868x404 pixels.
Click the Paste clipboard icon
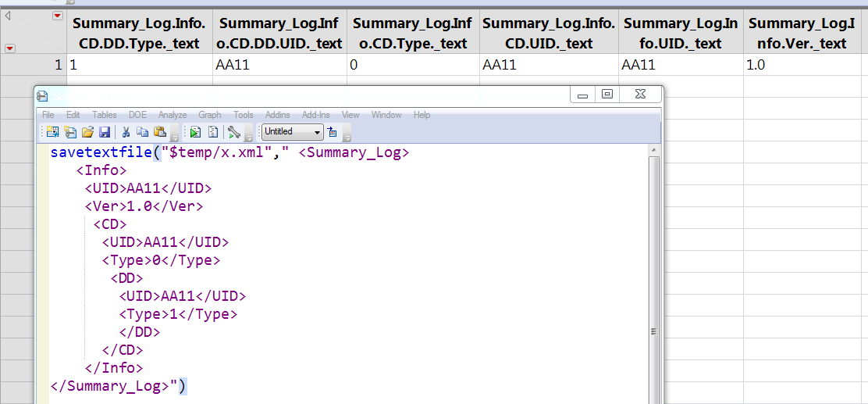(160, 132)
